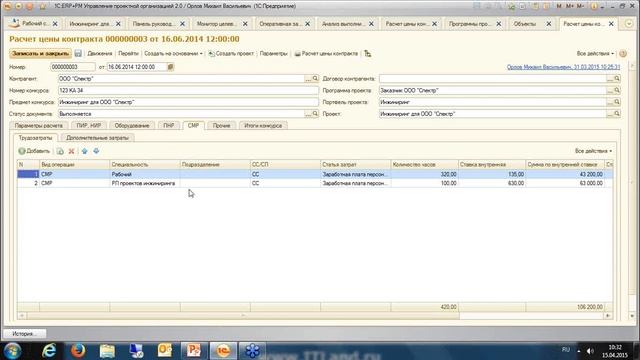
Task: Expand the open-tabs list arrow at far right
Action: click(628, 24)
